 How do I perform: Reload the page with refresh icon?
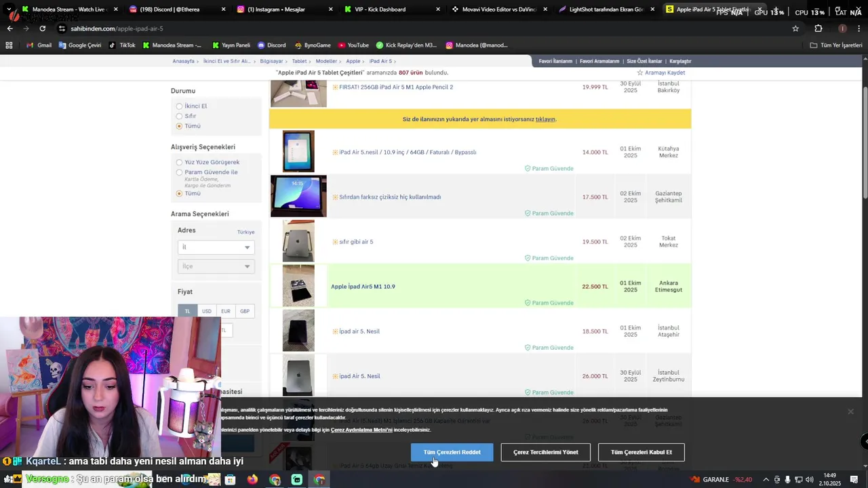click(42, 28)
